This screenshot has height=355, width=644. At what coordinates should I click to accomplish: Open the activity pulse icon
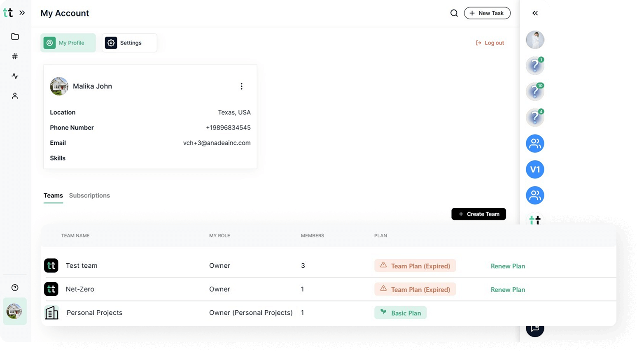15,76
